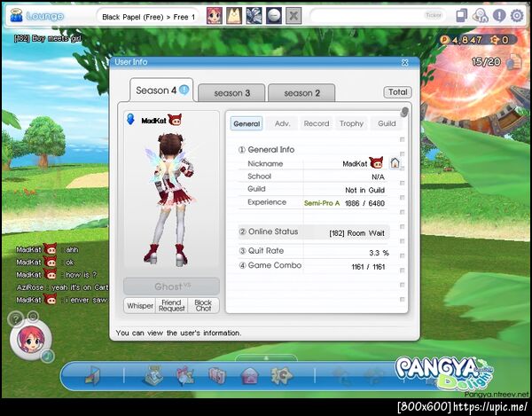532x416 pixels.
Task: Open the equipped character portrait slot
Action: pyautogui.click(x=215, y=16)
